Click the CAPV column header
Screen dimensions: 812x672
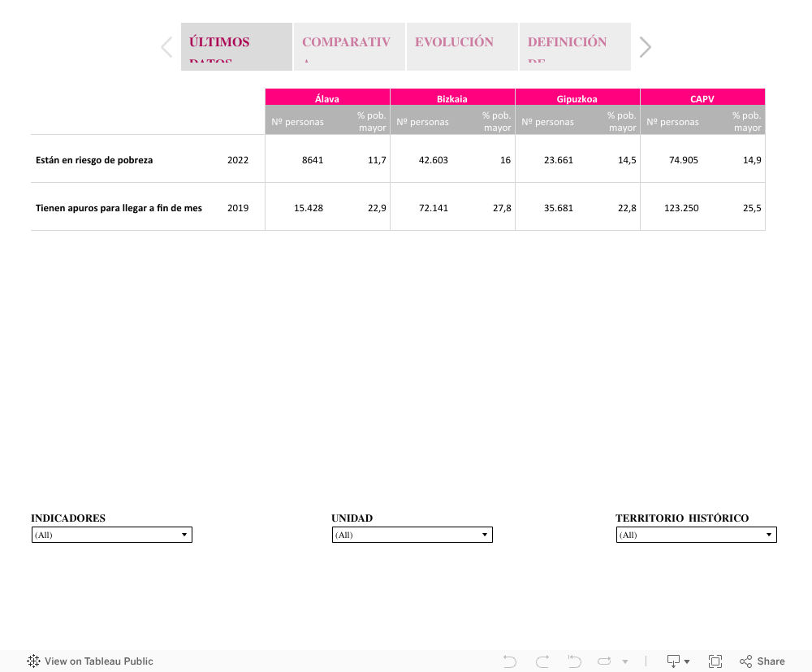[x=702, y=98]
